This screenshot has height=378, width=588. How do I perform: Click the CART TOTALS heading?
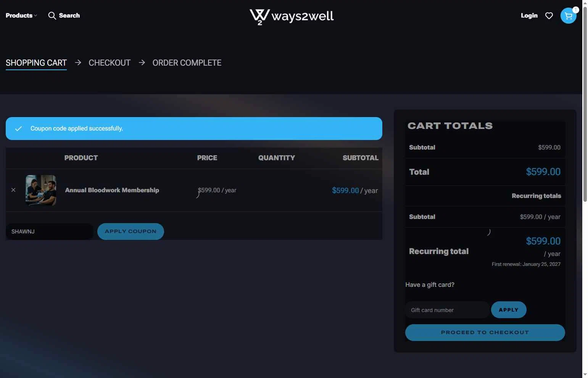tap(450, 126)
